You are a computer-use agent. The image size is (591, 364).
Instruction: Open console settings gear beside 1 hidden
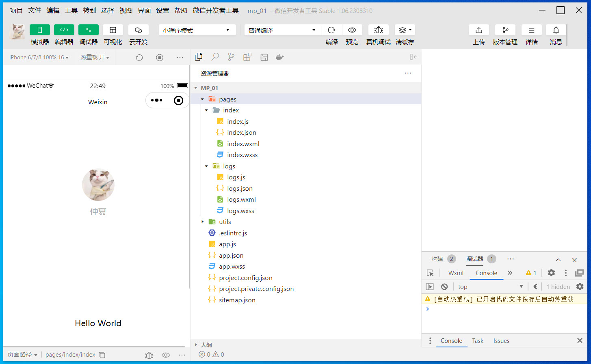coord(580,287)
